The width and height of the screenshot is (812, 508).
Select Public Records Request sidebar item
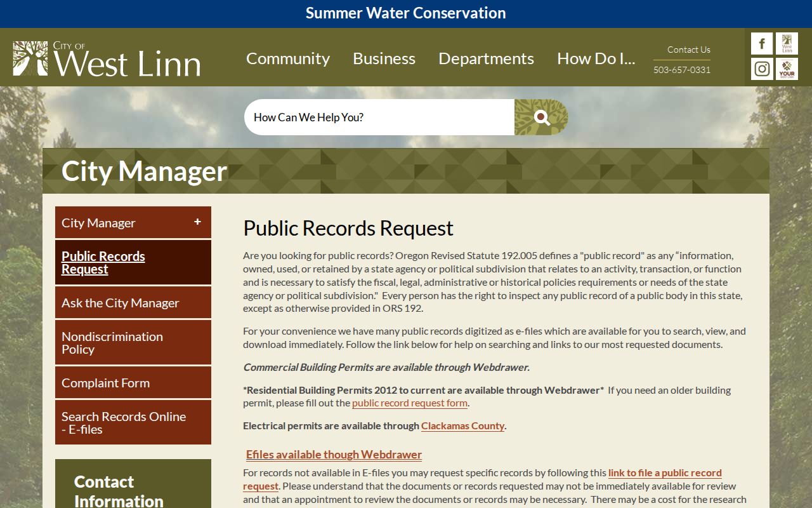coord(133,262)
